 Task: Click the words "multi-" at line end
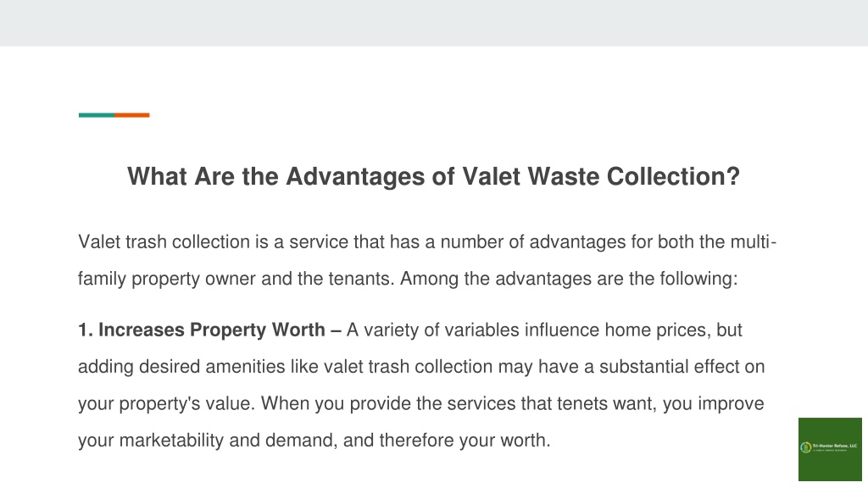754,241
